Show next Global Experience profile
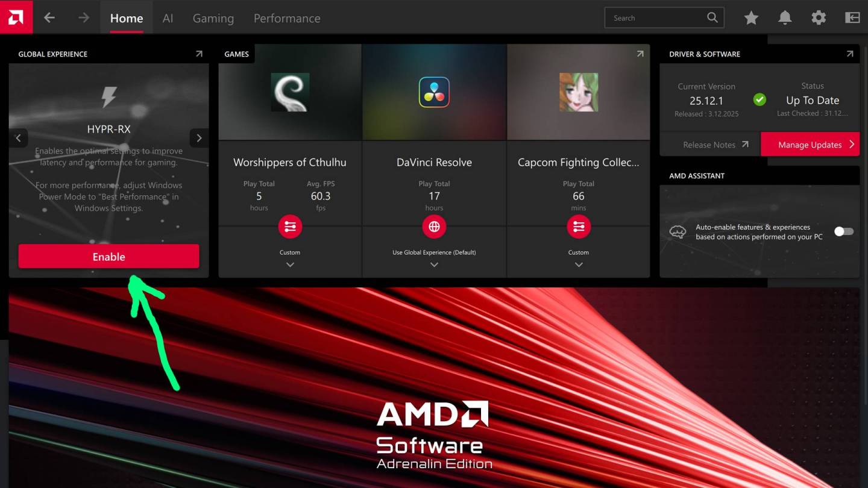The image size is (868, 488). [x=200, y=138]
